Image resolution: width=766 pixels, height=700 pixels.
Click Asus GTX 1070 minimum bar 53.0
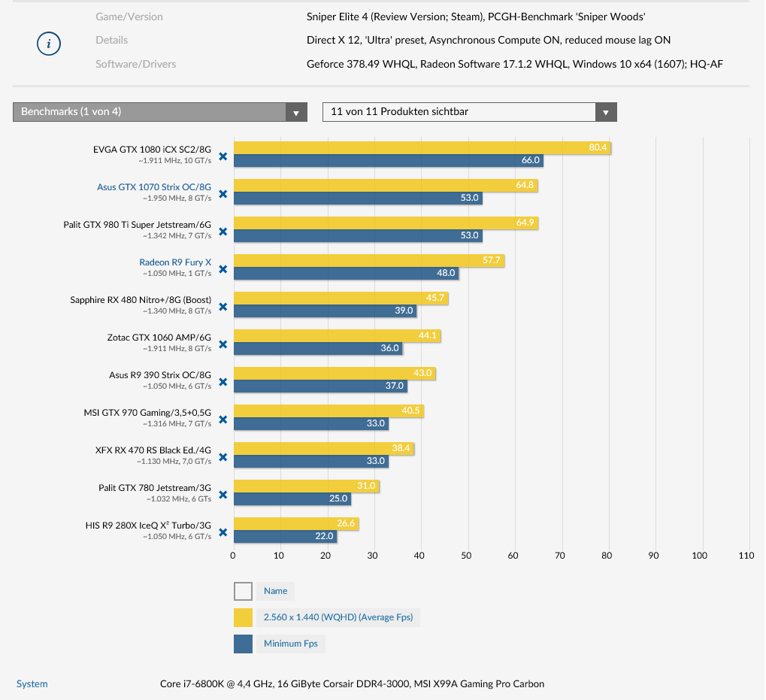(358, 198)
